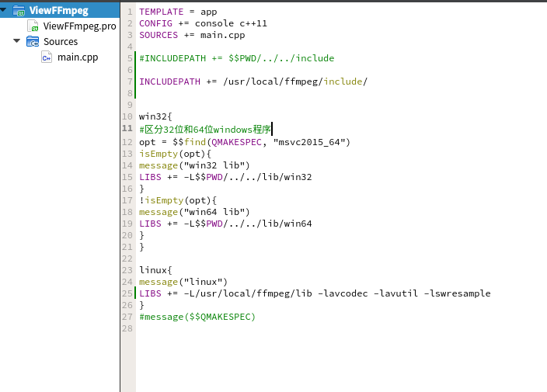Click QMAKESPEC on line 12
The width and height of the screenshot is (547, 392).
pos(236,142)
